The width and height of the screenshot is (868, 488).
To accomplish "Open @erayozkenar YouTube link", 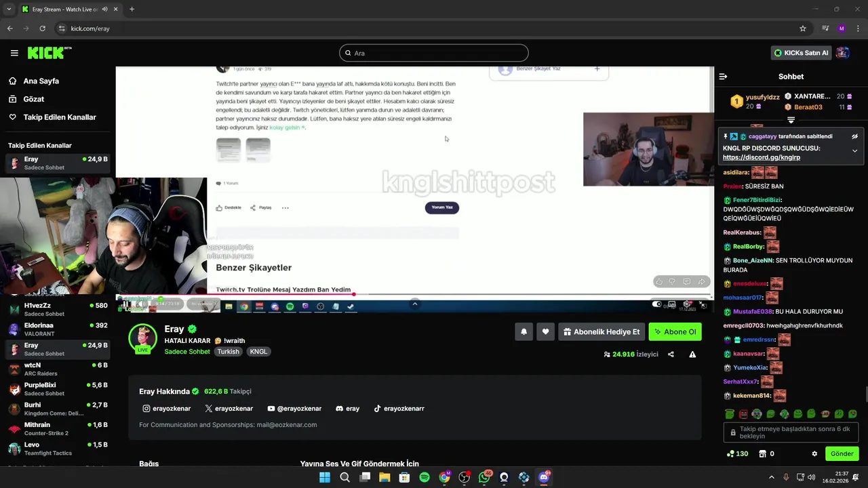I will tap(294, 409).
